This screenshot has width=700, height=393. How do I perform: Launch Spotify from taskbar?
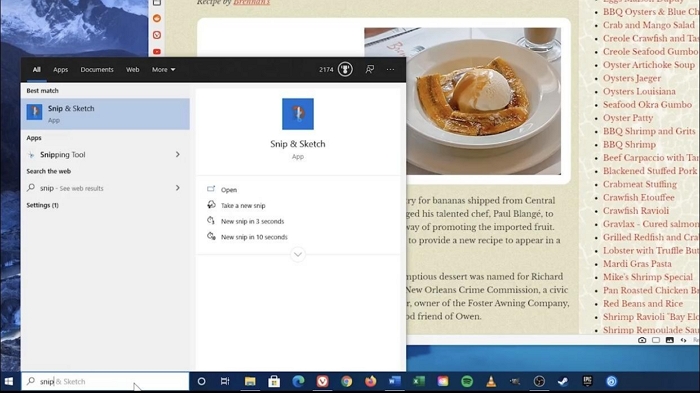point(467,381)
